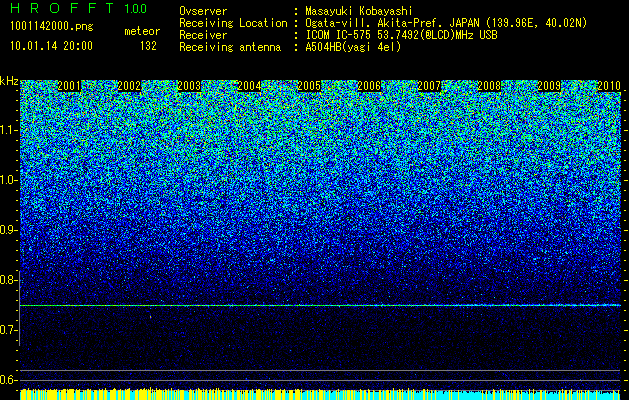Image resolution: width=629 pixels, height=400 pixels.
Task: Click the HROFFT 1.0.0 title text
Action: tap(79, 8)
